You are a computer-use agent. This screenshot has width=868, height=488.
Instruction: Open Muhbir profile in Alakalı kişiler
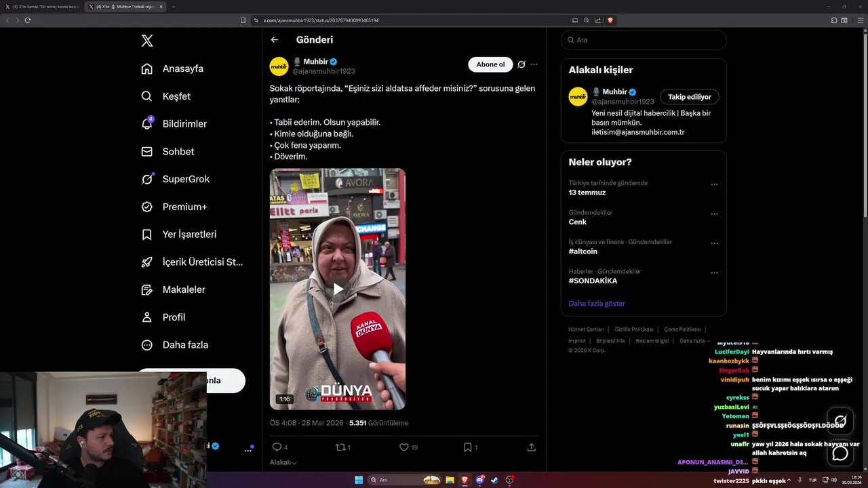pos(614,91)
